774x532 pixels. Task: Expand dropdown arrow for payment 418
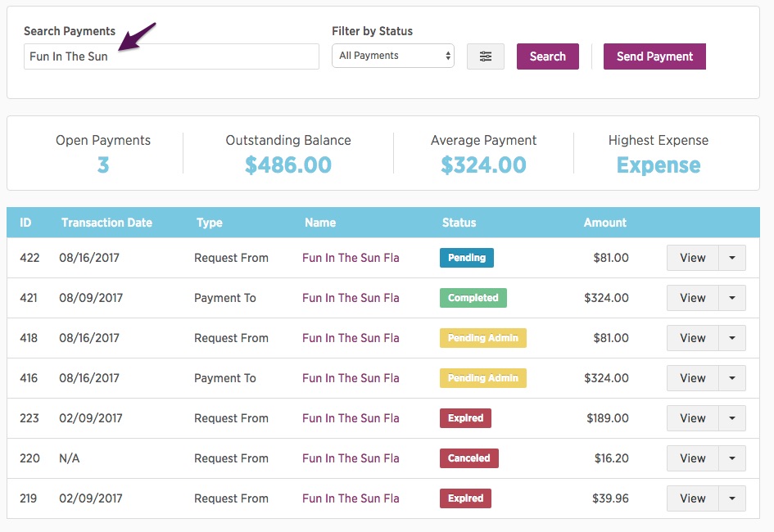coord(732,338)
